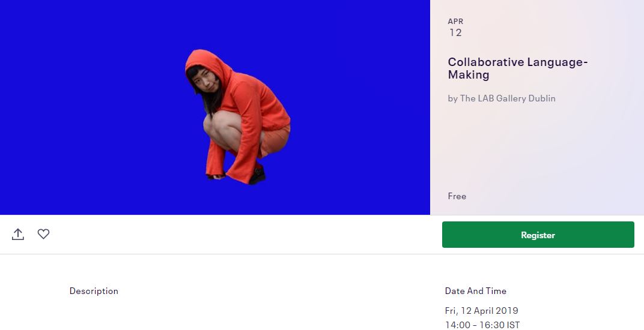Click the word Making in the title
Viewport: 644px width, 330px height.
[469, 75]
